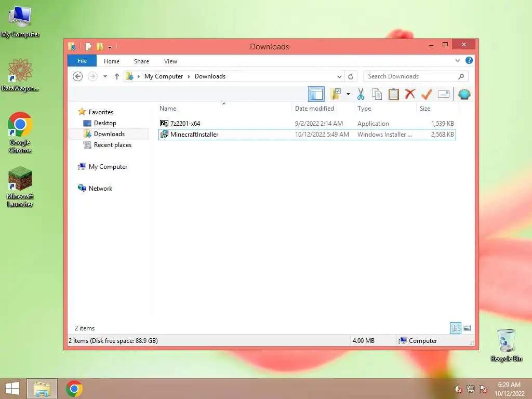Switch to large icons view layout

tap(467, 328)
